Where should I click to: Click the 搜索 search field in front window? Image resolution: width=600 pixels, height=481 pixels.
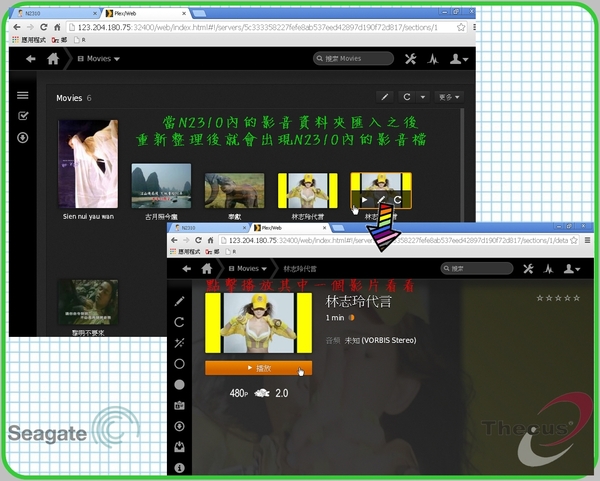click(476, 269)
